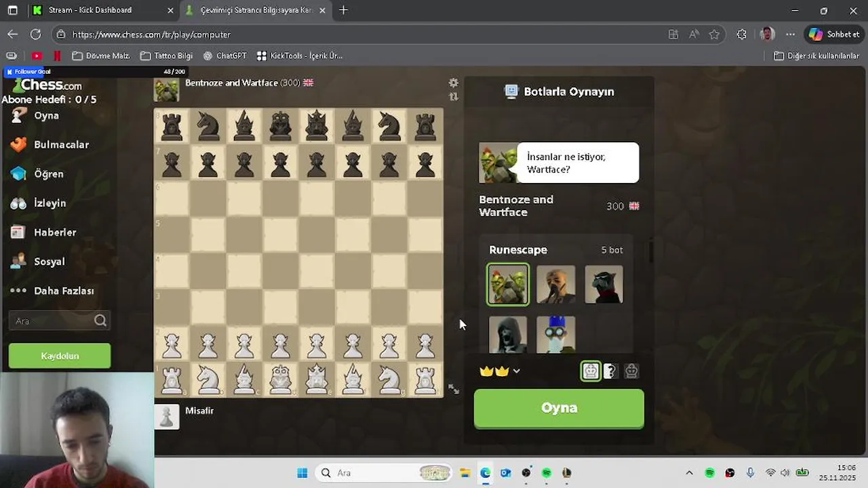Open the Öğren learn menu
This screenshot has height=488, width=868.
[48, 174]
